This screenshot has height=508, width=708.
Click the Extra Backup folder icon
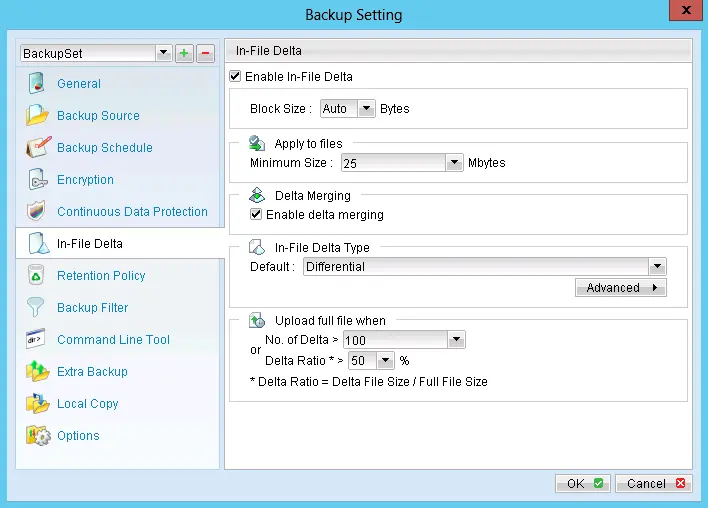(37, 371)
